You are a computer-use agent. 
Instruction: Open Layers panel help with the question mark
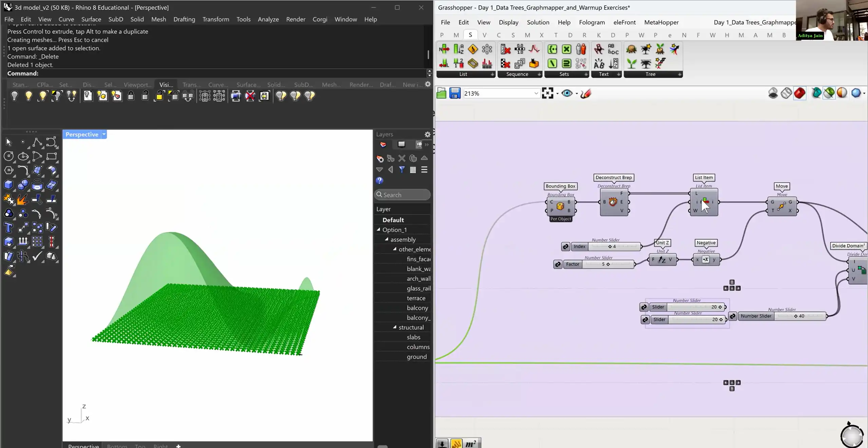point(379,181)
